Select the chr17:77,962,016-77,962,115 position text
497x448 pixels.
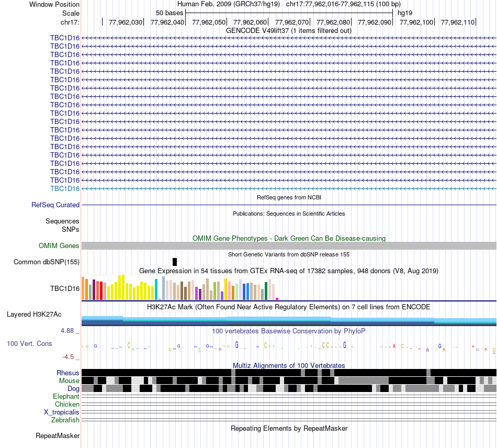(x=343, y=4)
